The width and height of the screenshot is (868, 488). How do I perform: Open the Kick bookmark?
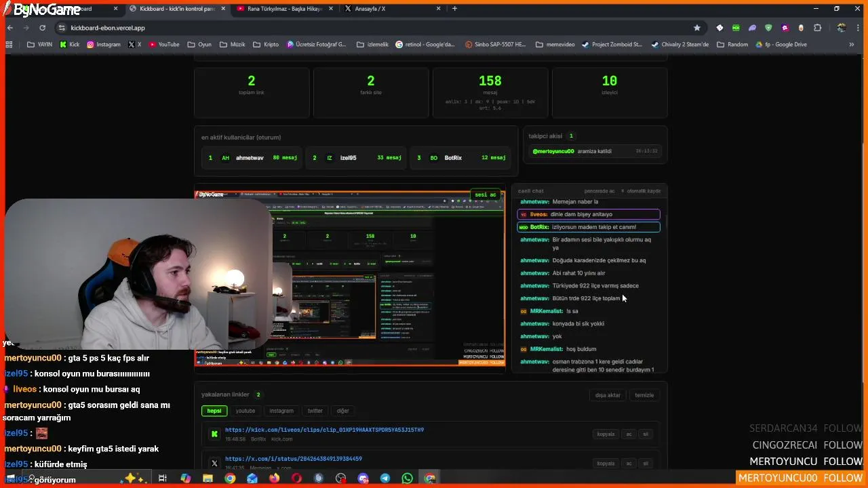(x=70, y=45)
